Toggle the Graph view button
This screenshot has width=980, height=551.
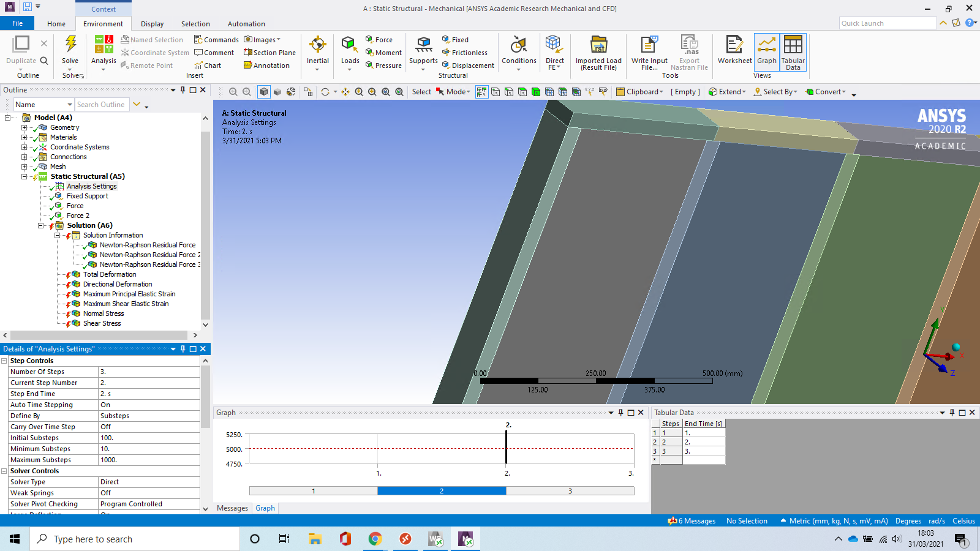766,49
